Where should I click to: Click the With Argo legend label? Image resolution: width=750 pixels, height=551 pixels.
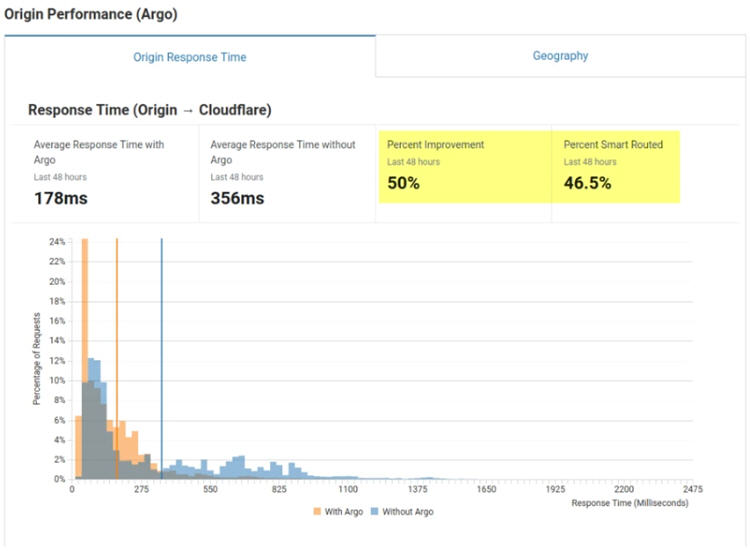[x=344, y=511]
